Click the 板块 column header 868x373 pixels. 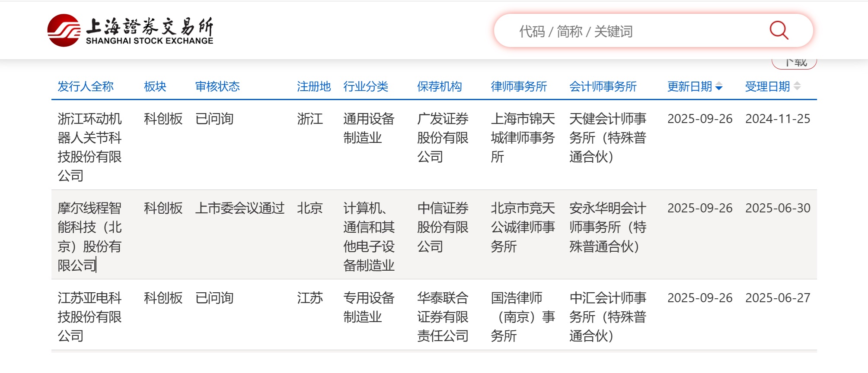click(x=155, y=87)
